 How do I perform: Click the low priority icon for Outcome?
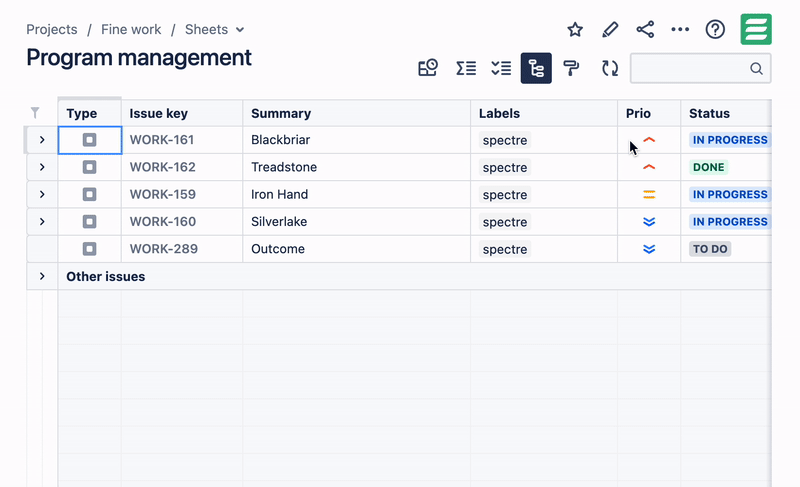[x=649, y=249]
